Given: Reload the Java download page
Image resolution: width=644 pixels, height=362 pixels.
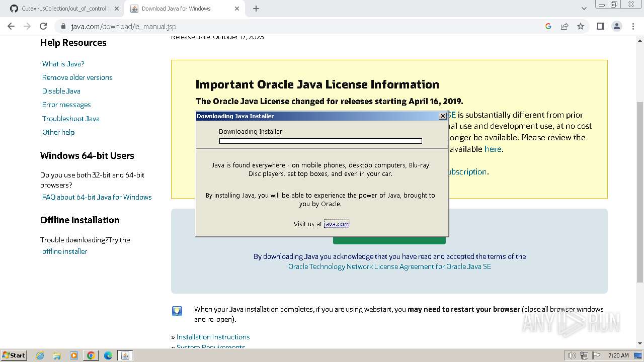Looking at the screenshot, I should (x=43, y=26).
